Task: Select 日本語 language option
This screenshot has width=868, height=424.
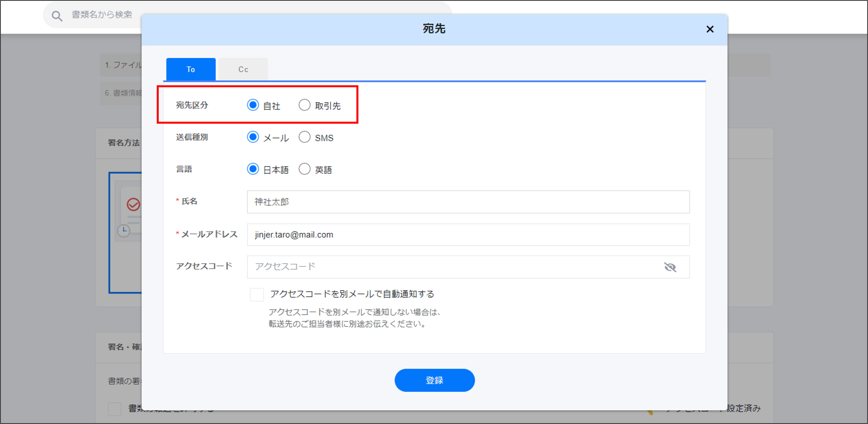Action: [x=253, y=169]
